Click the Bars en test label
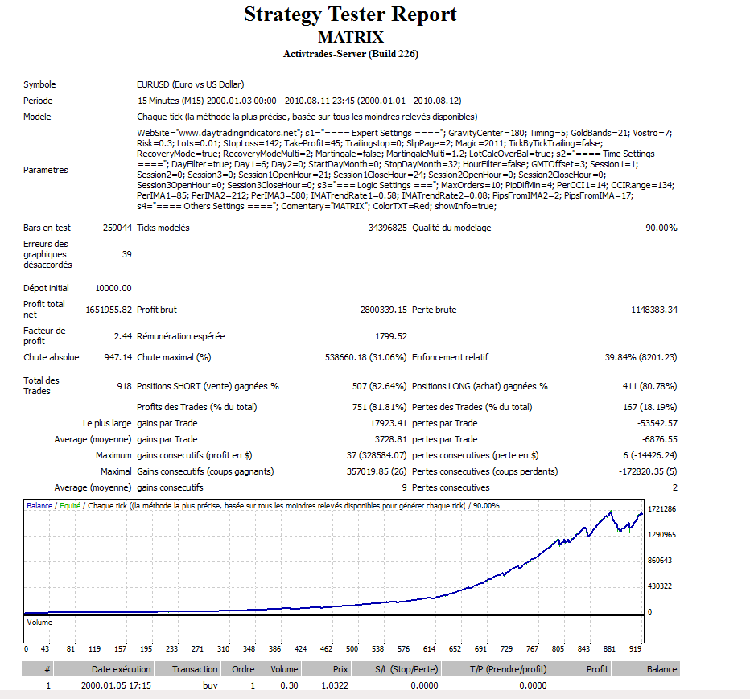The width and height of the screenshot is (750, 699). point(47,228)
